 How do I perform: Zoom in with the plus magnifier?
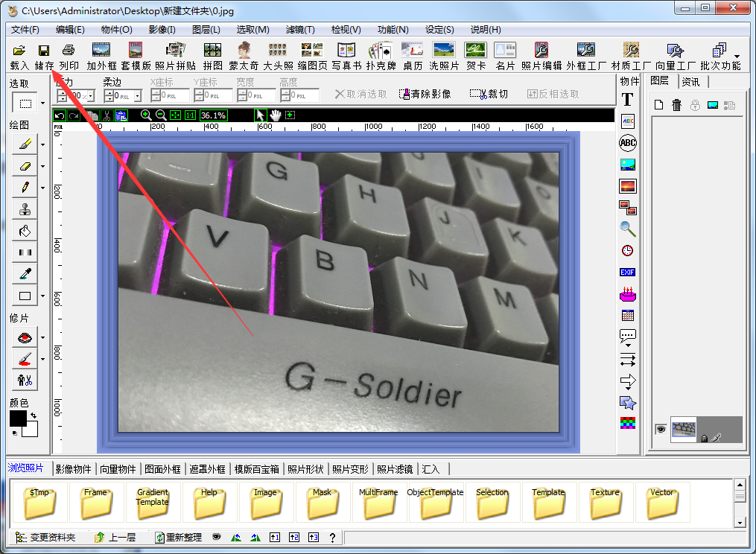pos(145,115)
